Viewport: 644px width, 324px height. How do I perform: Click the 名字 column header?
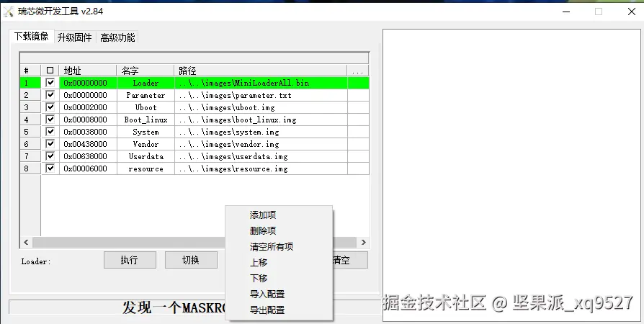pos(146,71)
